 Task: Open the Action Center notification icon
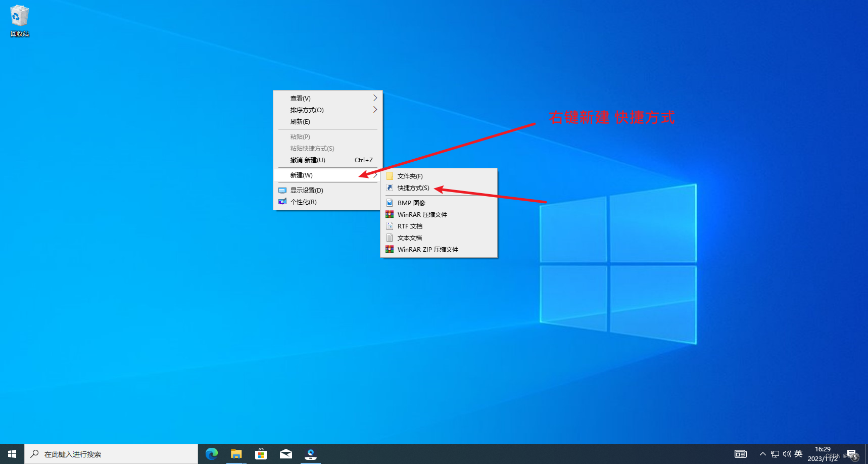point(852,454)
